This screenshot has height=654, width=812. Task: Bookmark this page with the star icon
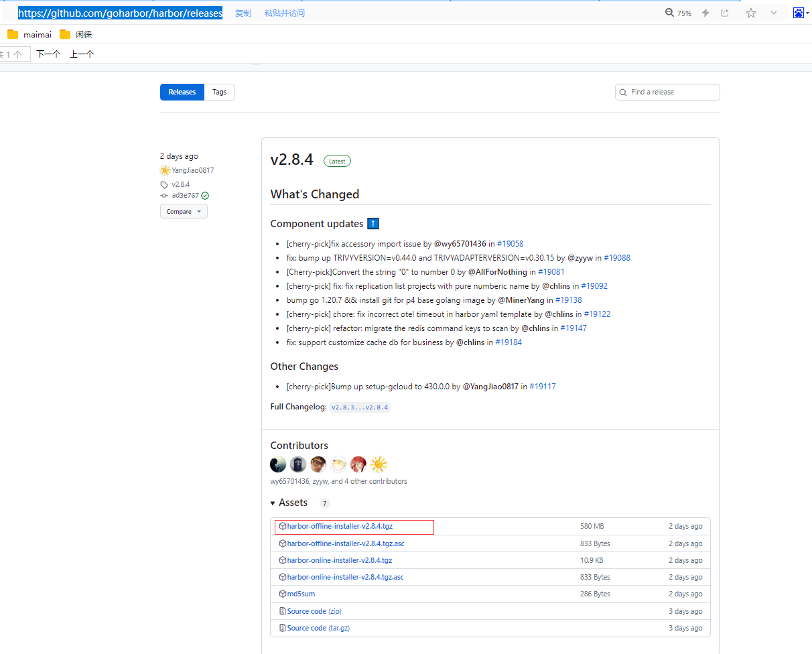pyautogui.click(x=751, y=13)
